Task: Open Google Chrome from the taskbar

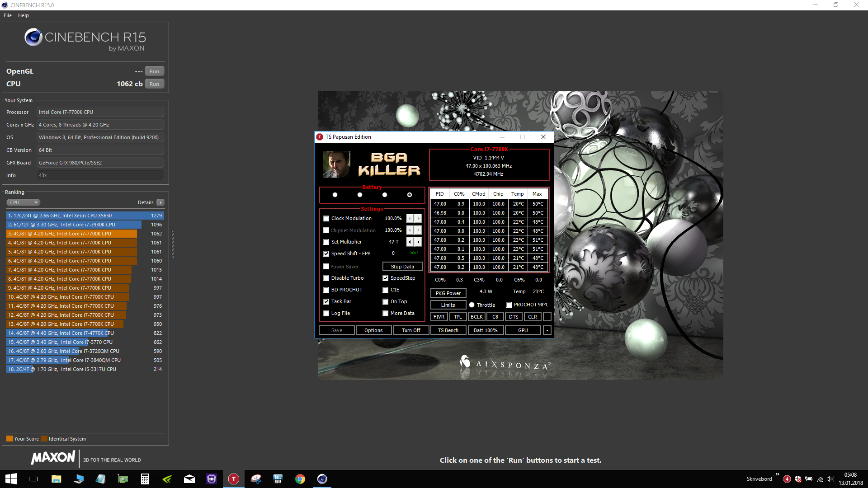Action: coord(300,479)
